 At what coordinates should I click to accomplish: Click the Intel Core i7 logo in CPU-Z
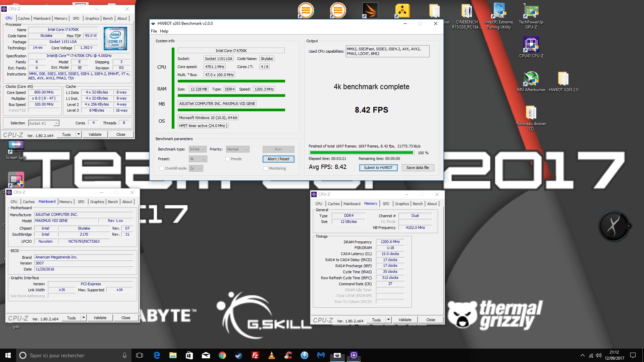click(x=115, y=39)
